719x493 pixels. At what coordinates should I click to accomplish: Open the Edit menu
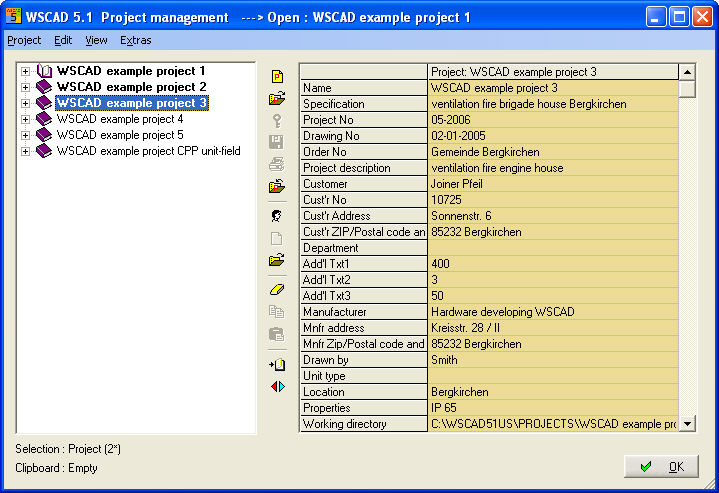[x=63, y=40]
